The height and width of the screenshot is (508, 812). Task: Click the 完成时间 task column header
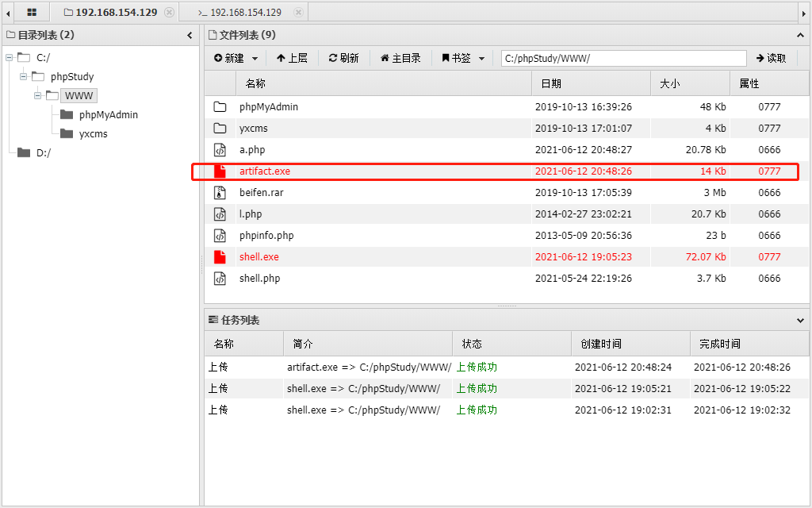pos(749,344)
